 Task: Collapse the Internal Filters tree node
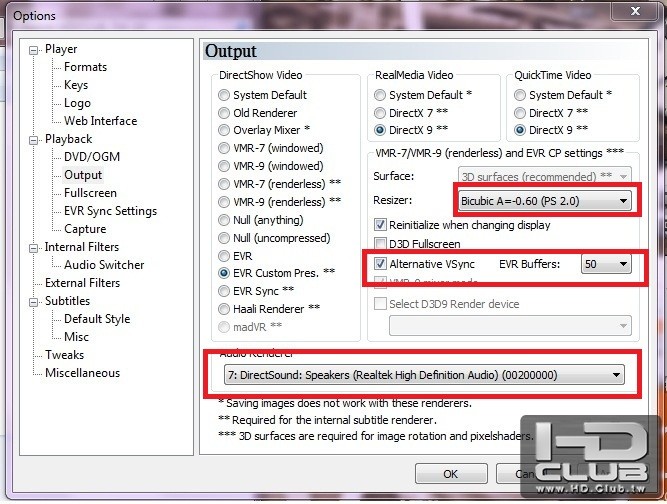[x=33, y=248]
